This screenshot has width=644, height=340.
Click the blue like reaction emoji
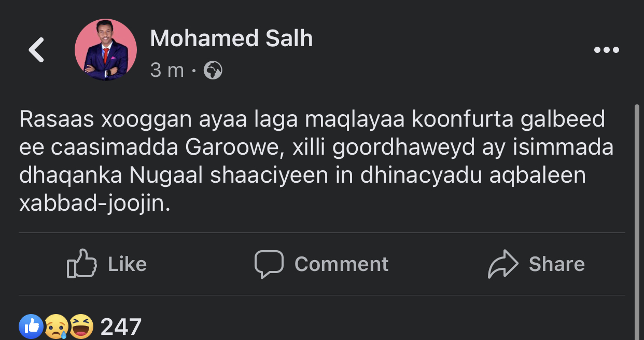click(x=31, y=327)
